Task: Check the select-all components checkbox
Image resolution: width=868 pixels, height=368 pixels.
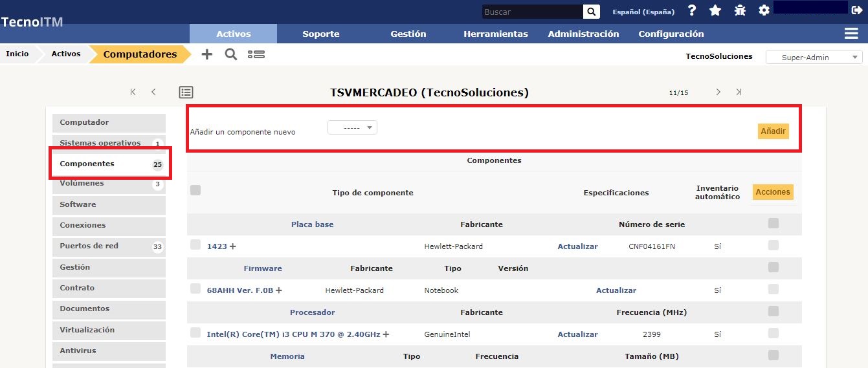Action: point(195,190)
